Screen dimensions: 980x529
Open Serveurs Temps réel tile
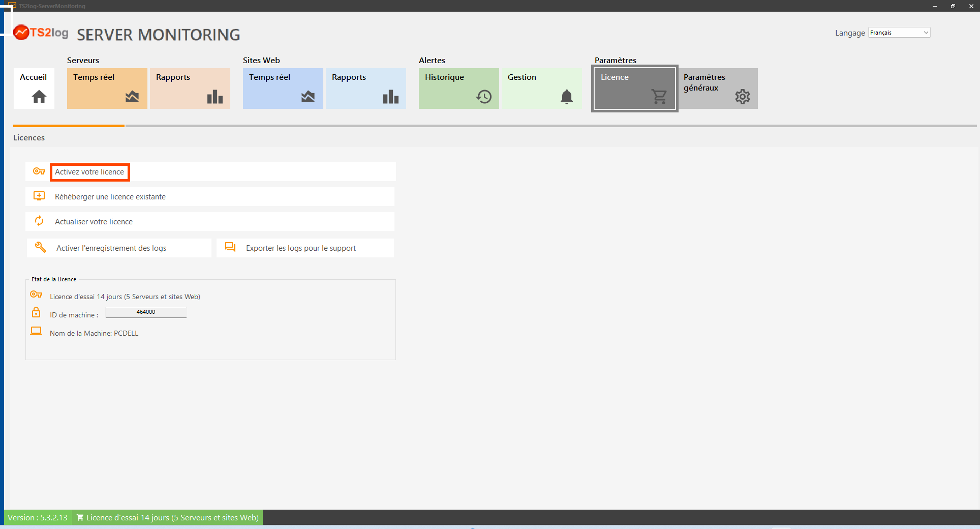107,88
